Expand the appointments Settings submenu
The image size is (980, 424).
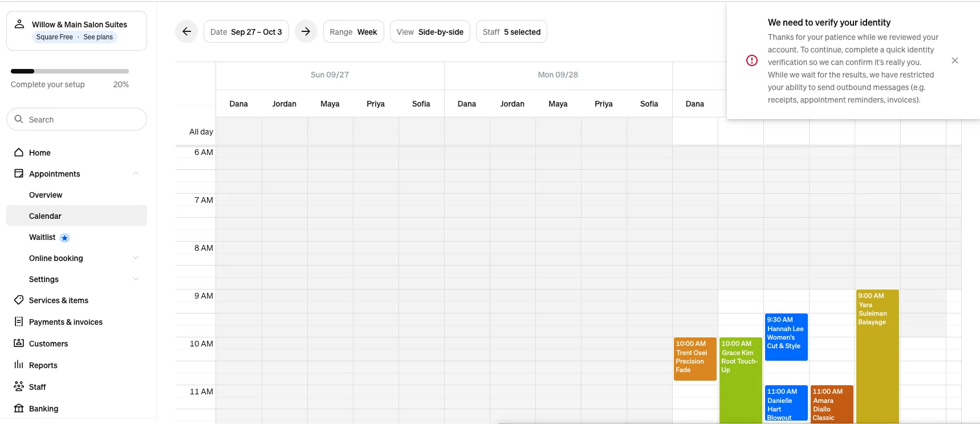(x=136, y=279)
